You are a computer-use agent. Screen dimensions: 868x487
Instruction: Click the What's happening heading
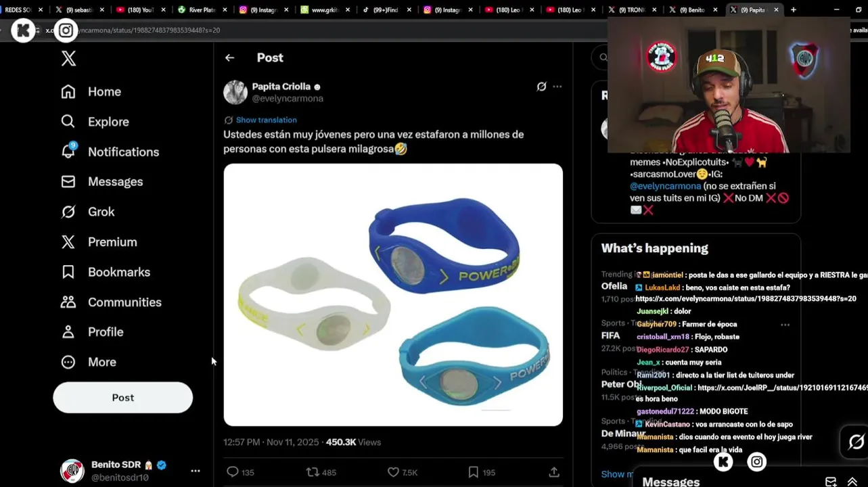pyautogui.click(x=655, y=248)
